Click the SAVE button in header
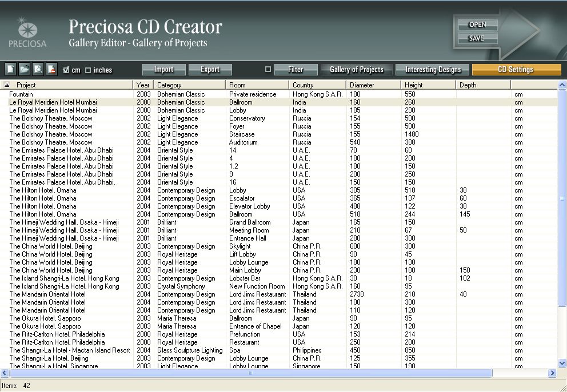The image size is (567, 392). coord(477,38)
